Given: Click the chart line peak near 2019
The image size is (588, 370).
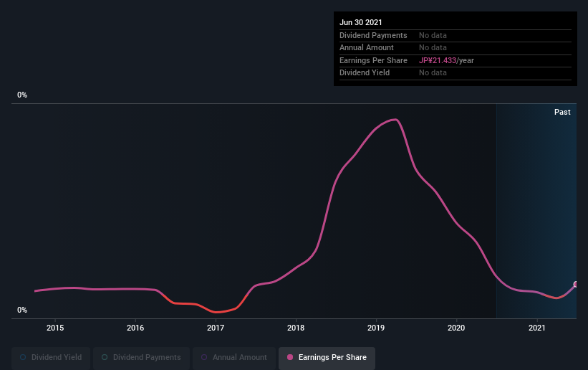Looking at the screenshot, I should pyautogui.click(x=395, y=120).
